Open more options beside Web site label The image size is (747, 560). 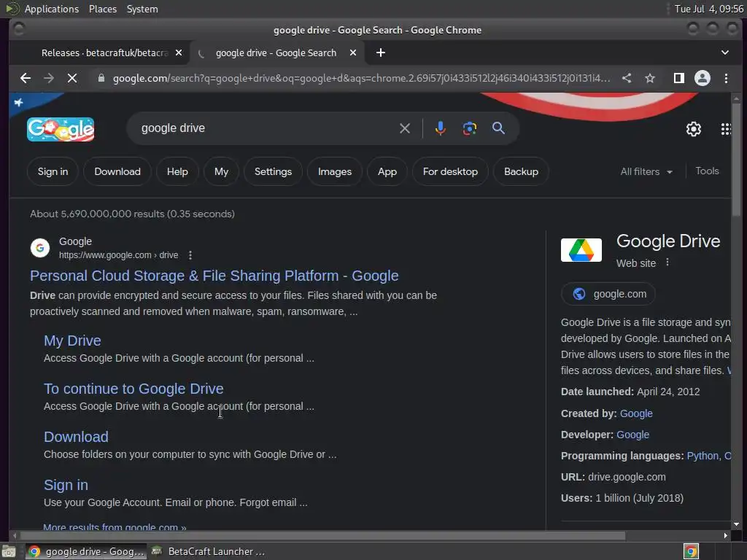[667, 262]
